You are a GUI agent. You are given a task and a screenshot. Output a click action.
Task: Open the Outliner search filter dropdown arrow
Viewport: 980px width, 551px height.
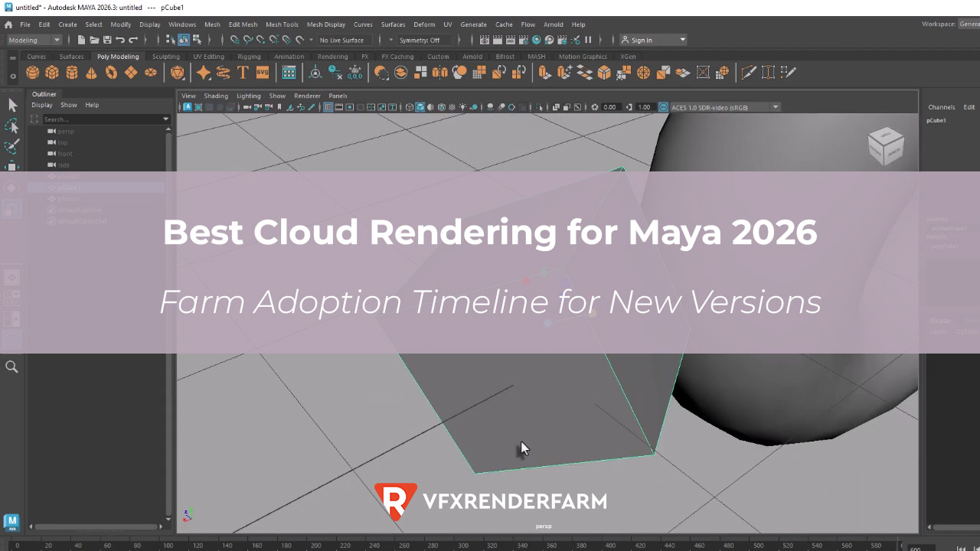[165, 119]
